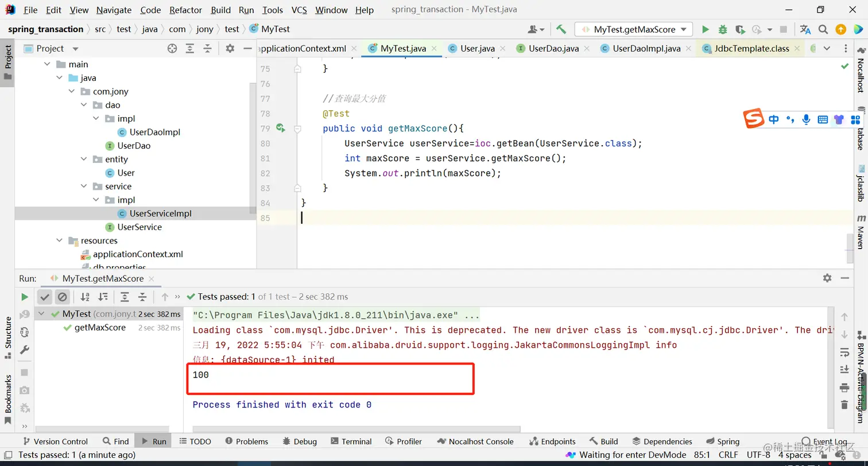Viewport: 868px width, 466px height.
Task: Sort test results by duration
Action: (x=103, y=297)
